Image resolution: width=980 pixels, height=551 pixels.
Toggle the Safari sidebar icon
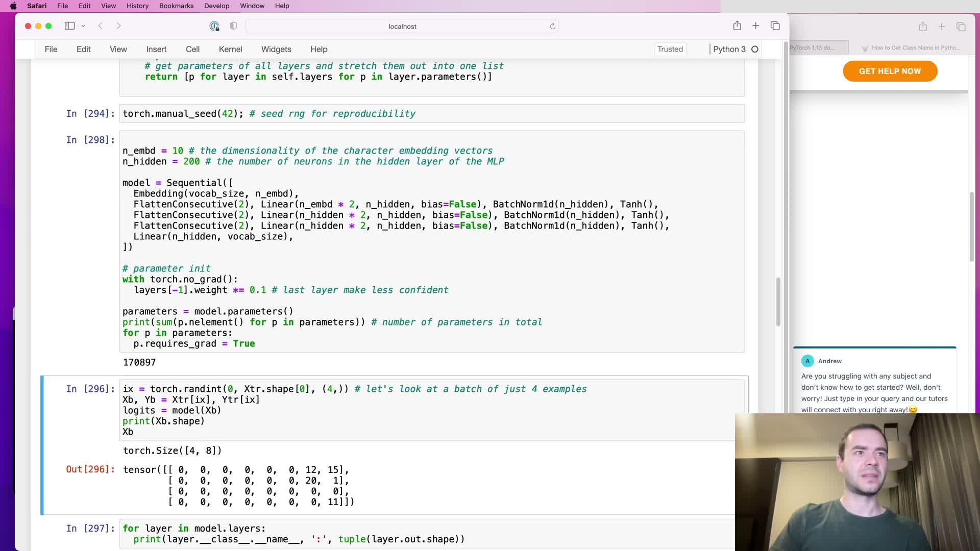69,26
